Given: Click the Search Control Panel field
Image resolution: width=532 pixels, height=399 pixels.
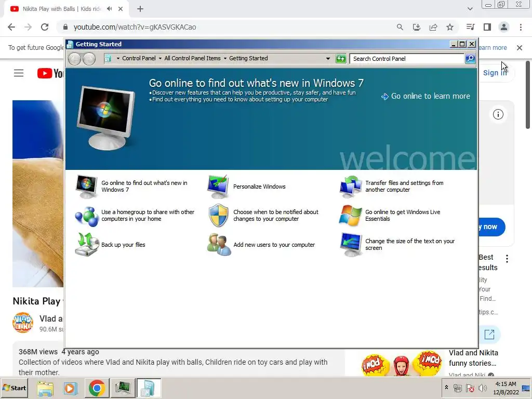Looking at the screenshot, I should (407, 58).
